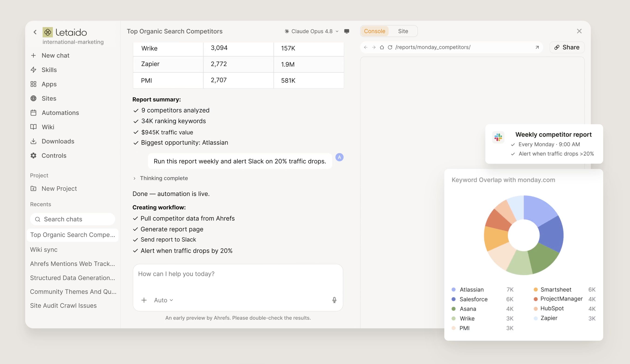Open the Automations section
This screenshot has width=630, height=364.
[x=55, y=113]
